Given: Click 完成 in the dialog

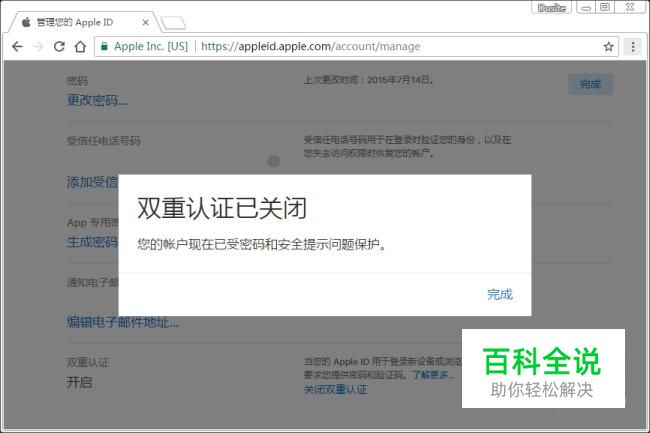Looking at the screenshot, I should coord(500,295).
